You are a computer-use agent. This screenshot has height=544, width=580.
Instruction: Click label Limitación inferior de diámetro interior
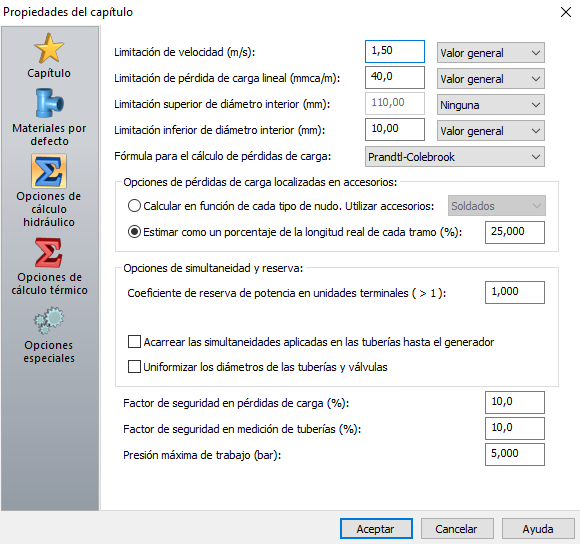219,130
